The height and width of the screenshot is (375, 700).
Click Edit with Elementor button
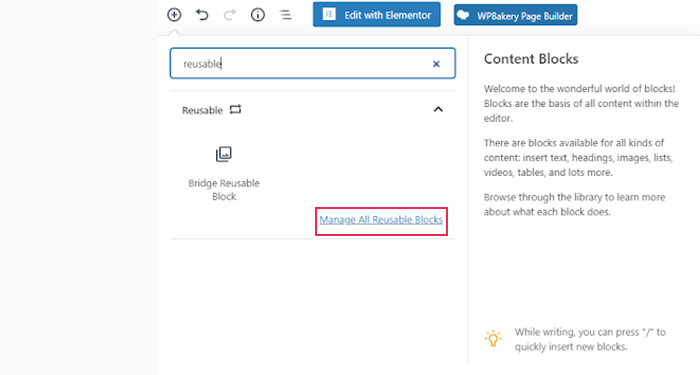tap(376, 15)
